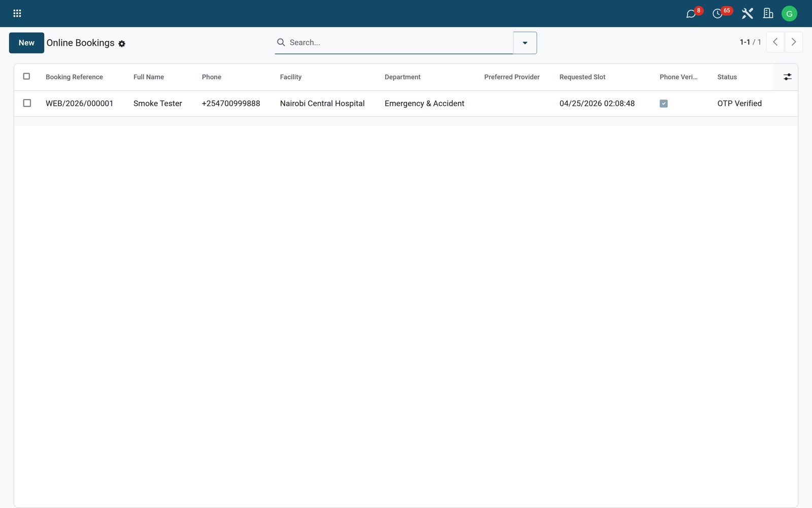Open booking WEB/2026/000001
The image size is (812, 508).
tap(79, 104)
